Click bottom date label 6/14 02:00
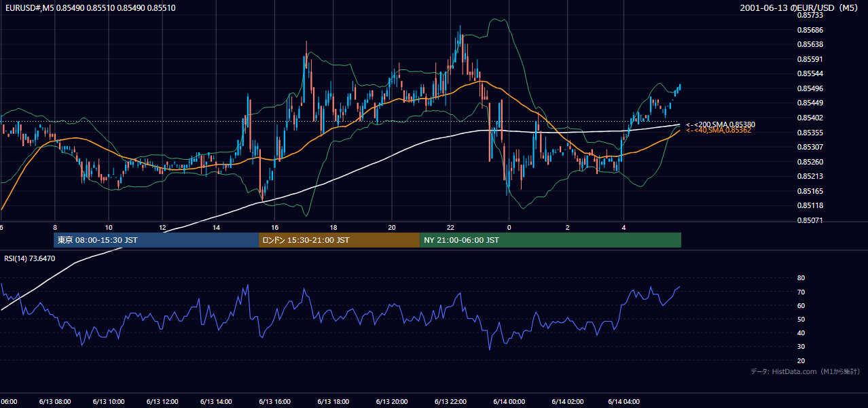 pos(566,401)
